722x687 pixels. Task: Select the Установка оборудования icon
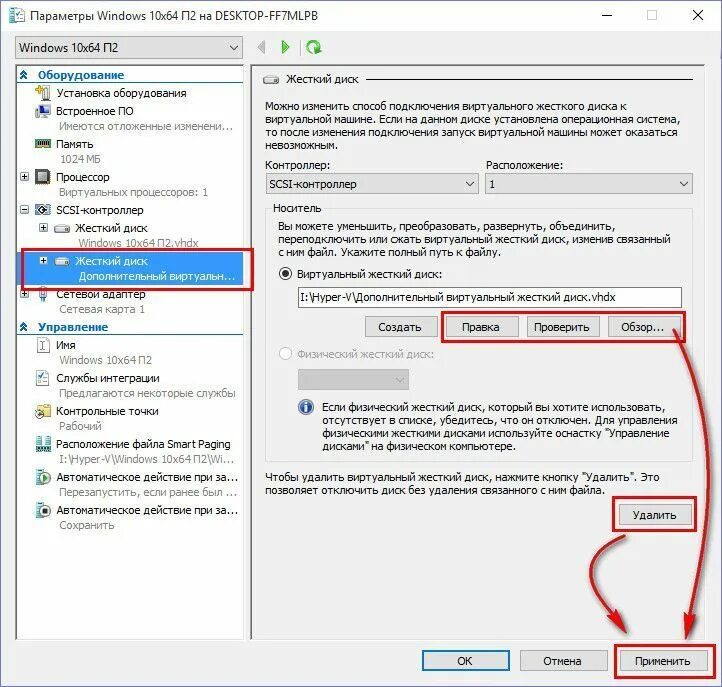(x=43, y=93)
